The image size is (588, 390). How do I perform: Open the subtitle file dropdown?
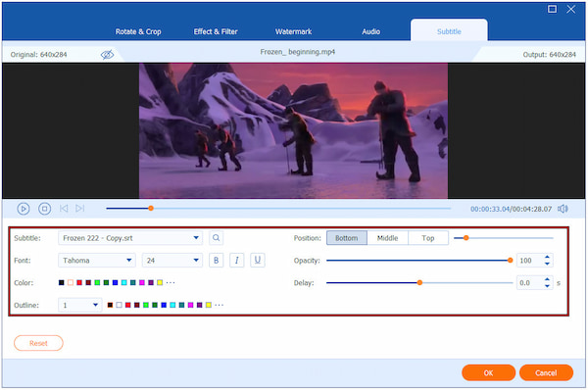click(x=130, y=238)
